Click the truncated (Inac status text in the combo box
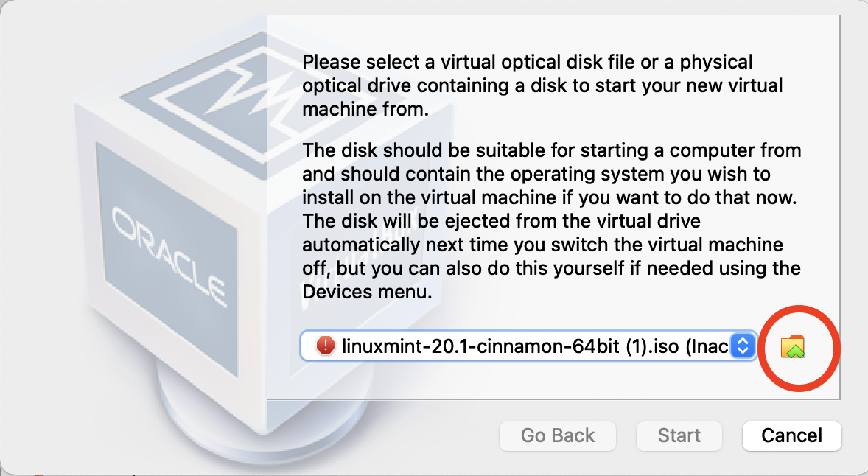This screenshot has height=476, width=868. point(707,346)
